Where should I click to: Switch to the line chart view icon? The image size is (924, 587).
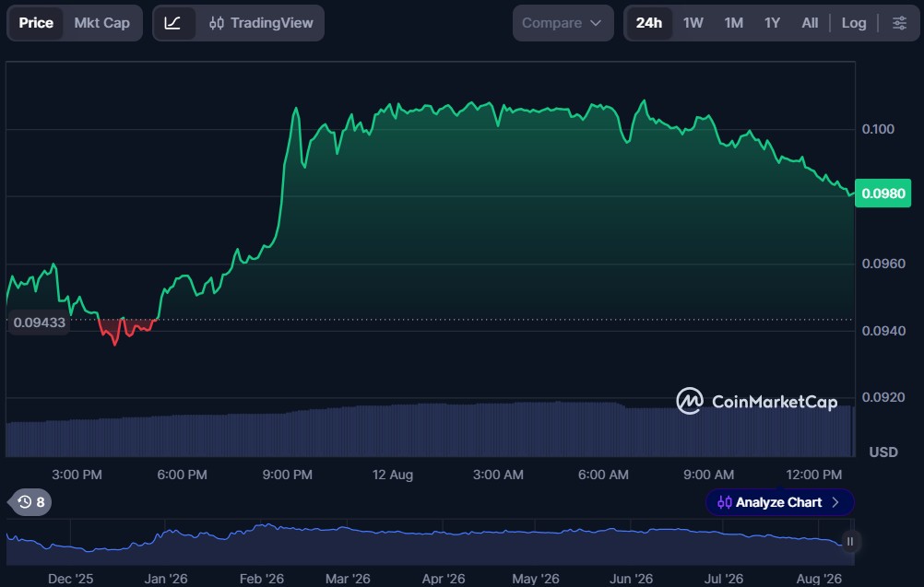pos(172,23)
